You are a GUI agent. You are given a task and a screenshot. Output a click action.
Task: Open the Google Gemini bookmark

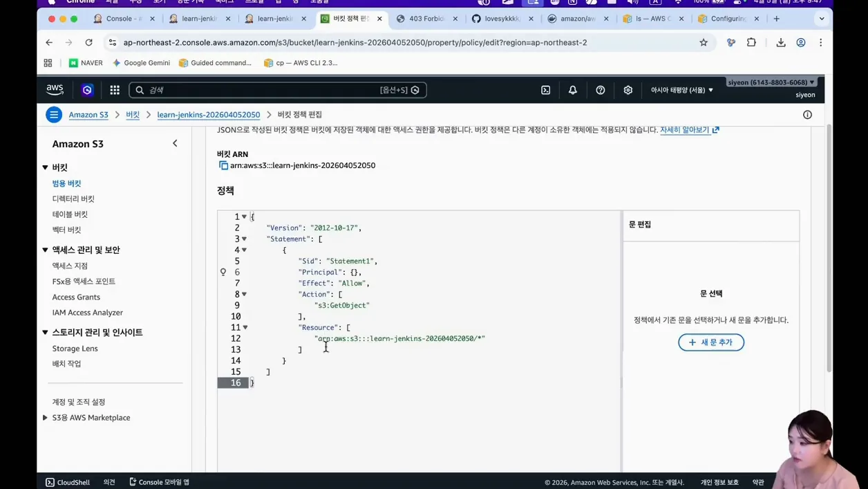point(141,63)
